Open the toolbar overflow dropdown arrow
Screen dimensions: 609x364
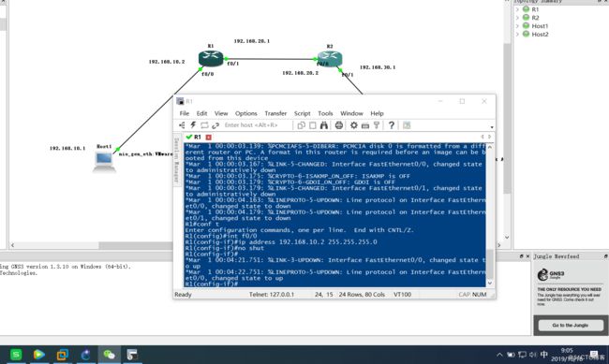coord(492,127)
